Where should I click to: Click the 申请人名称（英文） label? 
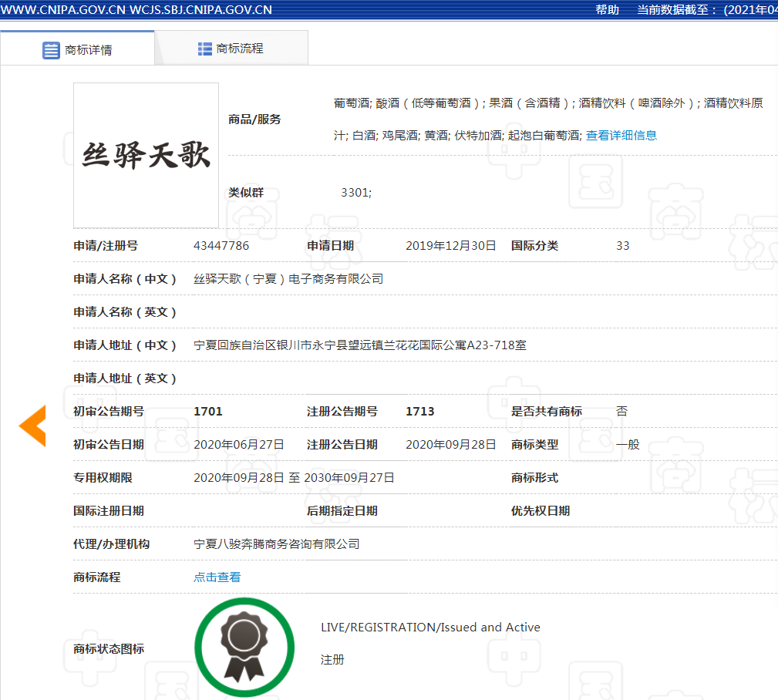pos(125,312)
